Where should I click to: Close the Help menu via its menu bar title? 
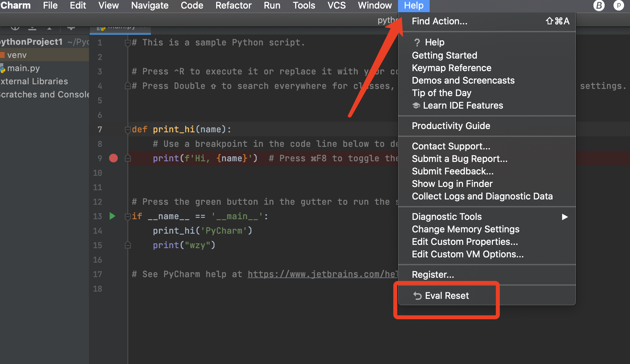pyautogui.click(x=414, y=6)
